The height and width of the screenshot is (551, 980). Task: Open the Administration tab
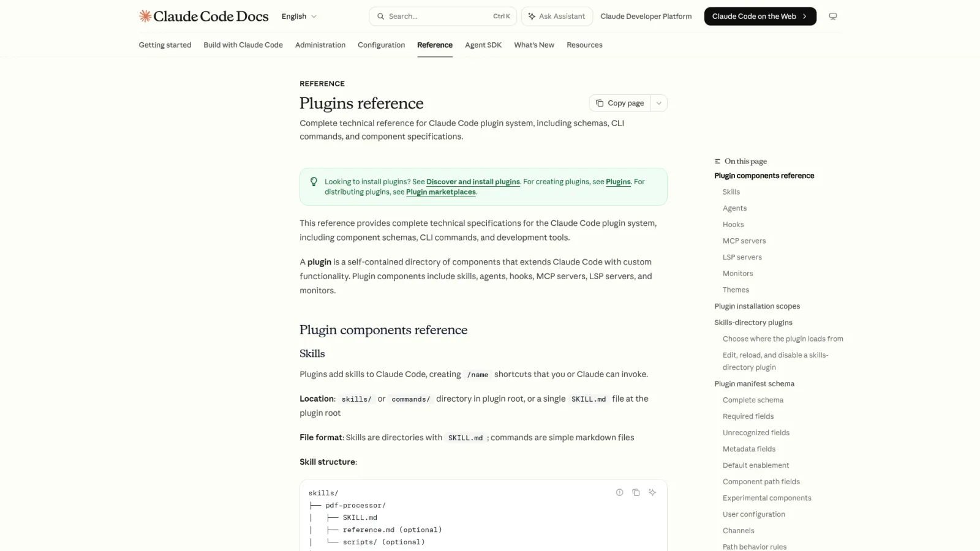(320, 45)
